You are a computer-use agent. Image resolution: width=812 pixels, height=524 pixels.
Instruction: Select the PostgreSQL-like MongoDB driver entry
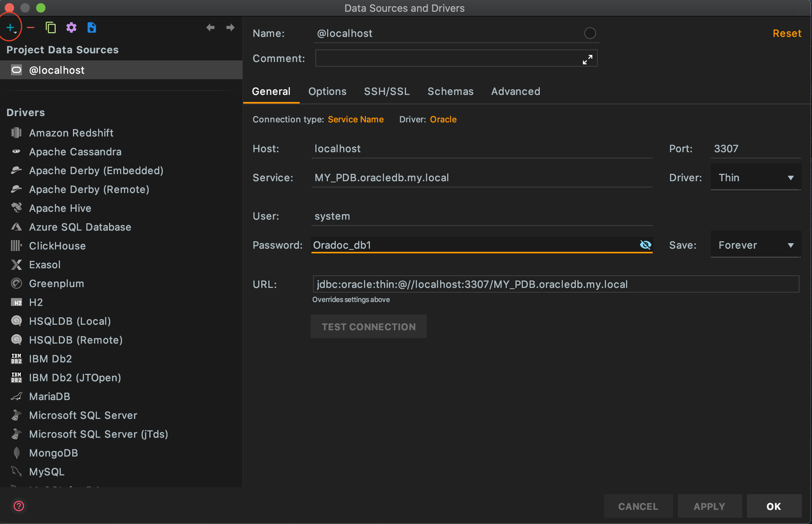(53, 453)
